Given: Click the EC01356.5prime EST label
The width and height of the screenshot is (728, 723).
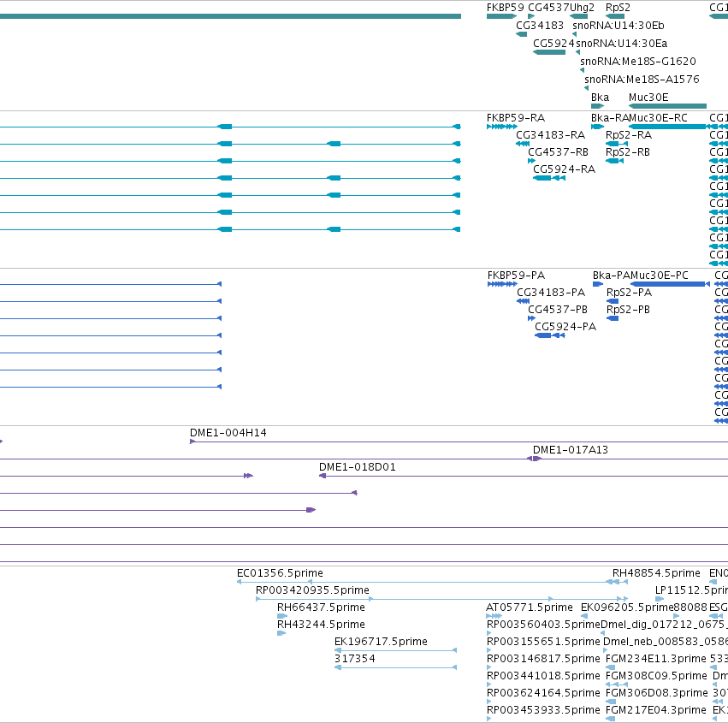Looking at the screenshot, I should click(x=280, y=573).
